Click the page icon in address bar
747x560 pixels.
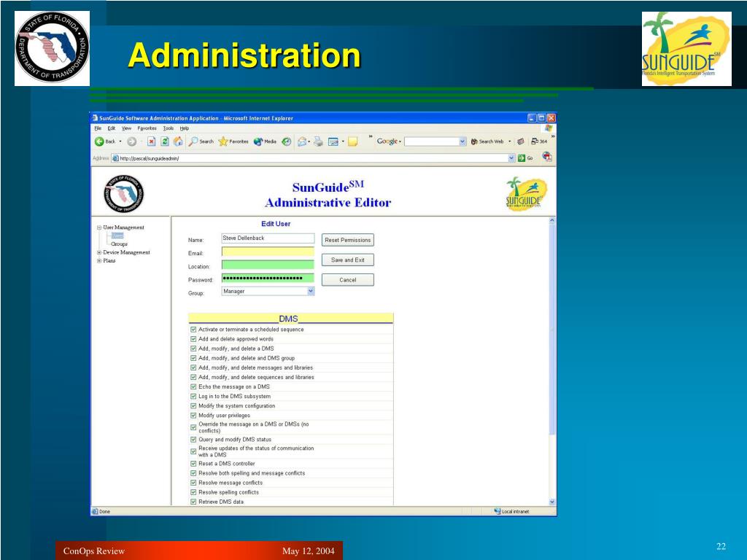[115, 158]
